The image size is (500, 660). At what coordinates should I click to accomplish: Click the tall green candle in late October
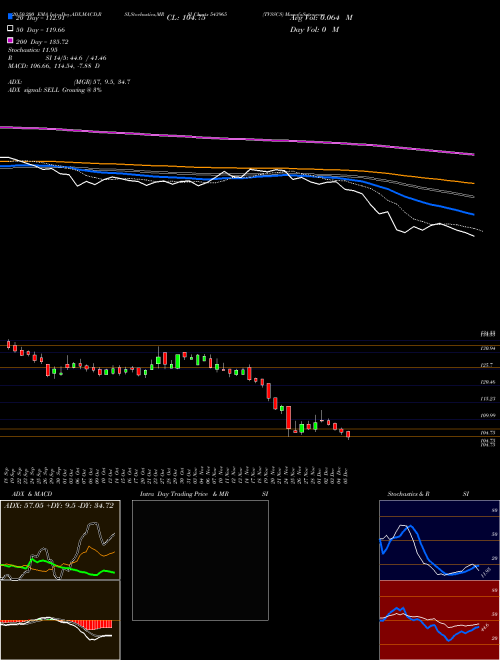[178, 361]
